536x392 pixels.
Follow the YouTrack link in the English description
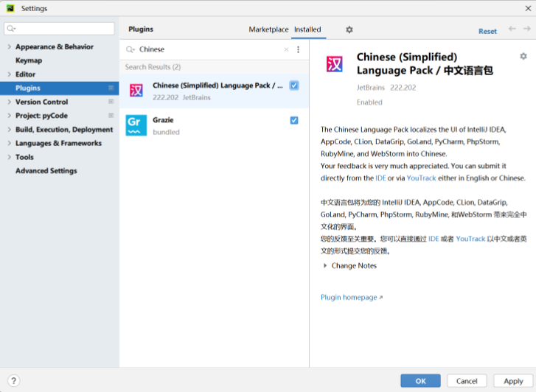421,178
